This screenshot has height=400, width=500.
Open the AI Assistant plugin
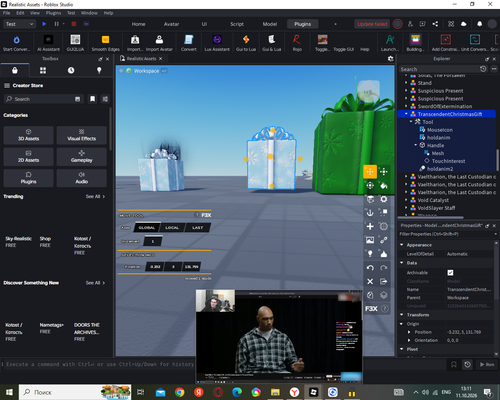[x=48, y=43]
